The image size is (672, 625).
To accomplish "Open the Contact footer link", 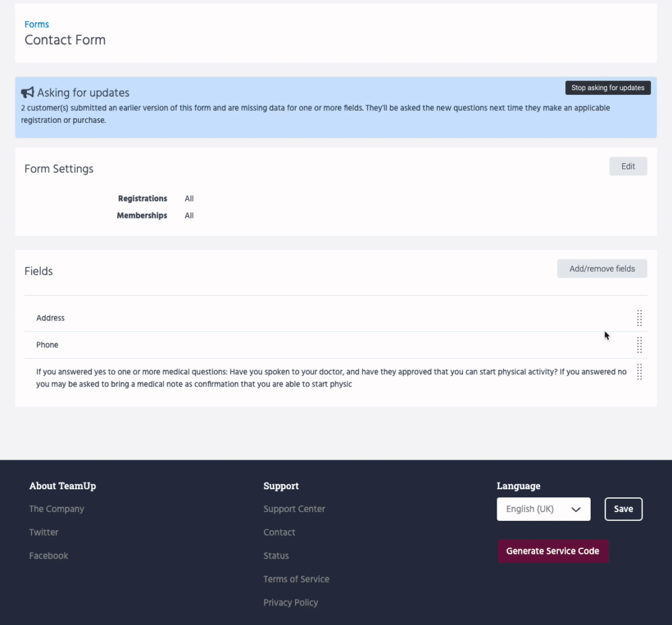I will pyautogui.click(x=279, y=532).
